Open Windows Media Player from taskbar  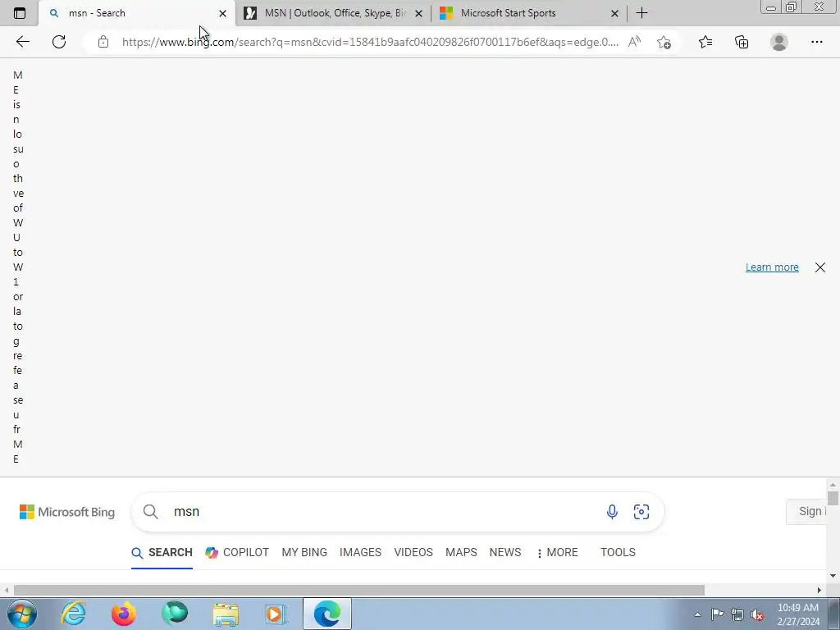(x=276, y=614)
